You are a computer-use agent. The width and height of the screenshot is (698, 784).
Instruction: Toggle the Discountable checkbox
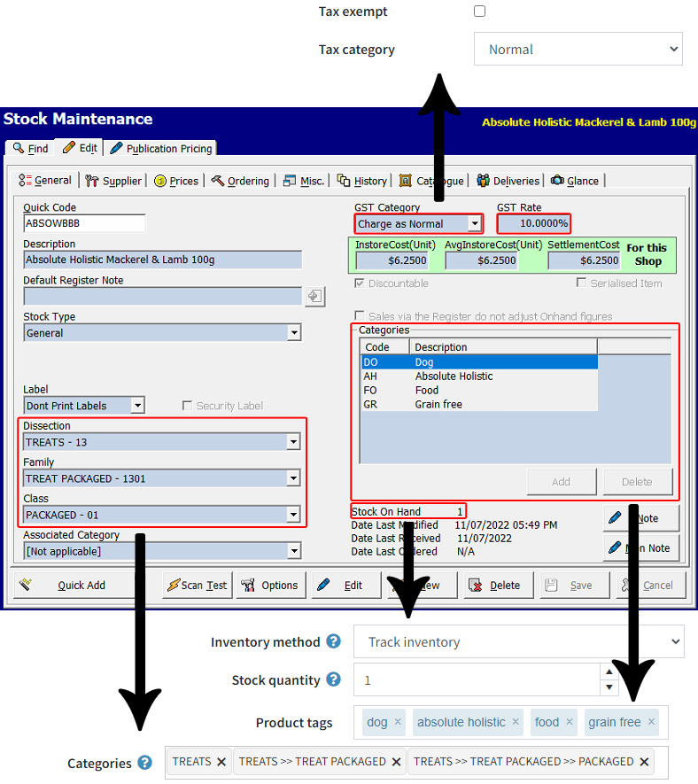pyautogui.click(x=359, y=283)
